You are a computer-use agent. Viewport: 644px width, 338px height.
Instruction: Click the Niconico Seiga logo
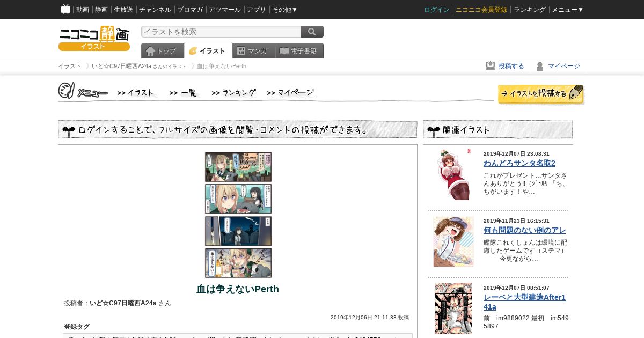[94, 39]
